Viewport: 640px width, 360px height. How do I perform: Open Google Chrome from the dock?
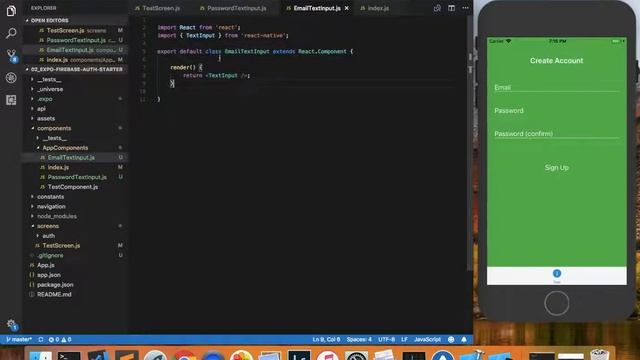184,356
